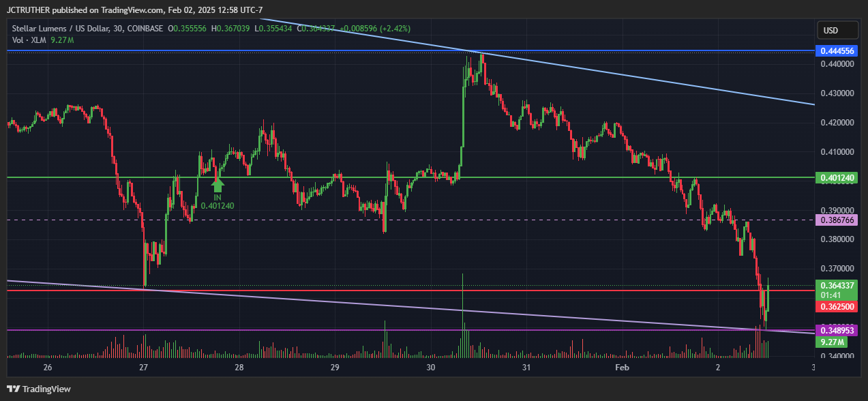Screen dimensions: 868x401
Task: Click the date label 29 on the time axis
Action: (x=335, y=368)
